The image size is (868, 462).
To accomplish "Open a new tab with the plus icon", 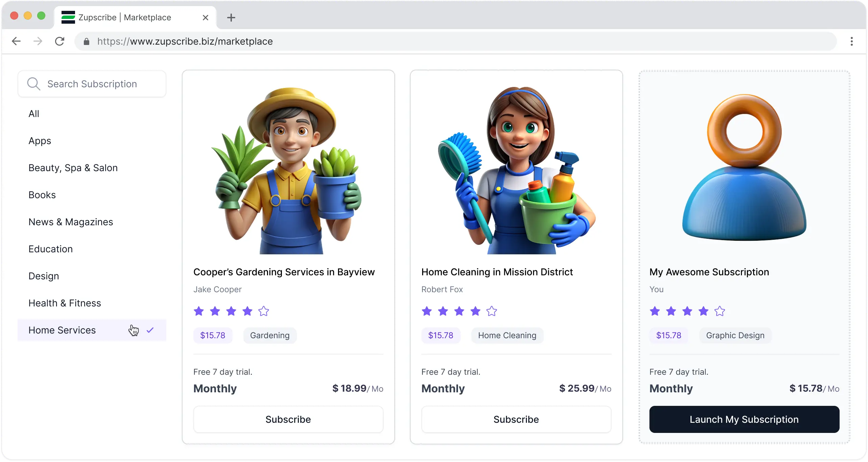I will coord(231,17).
